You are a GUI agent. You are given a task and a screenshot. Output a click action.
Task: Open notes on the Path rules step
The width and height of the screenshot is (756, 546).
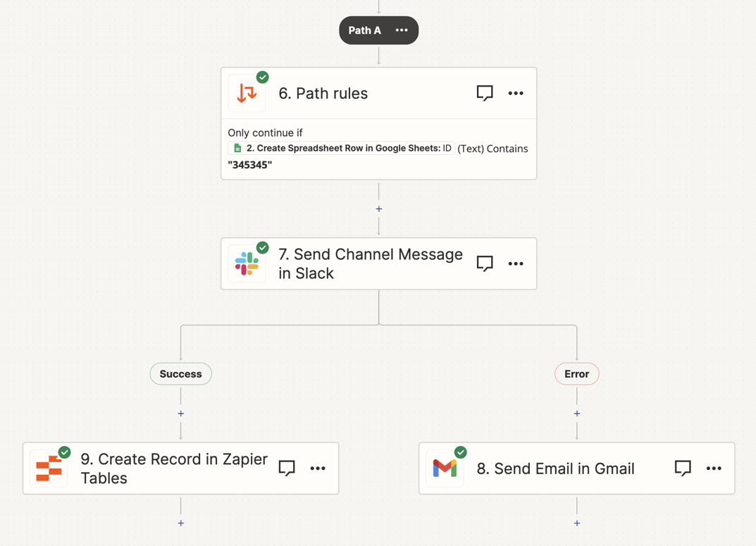point(485,92)
